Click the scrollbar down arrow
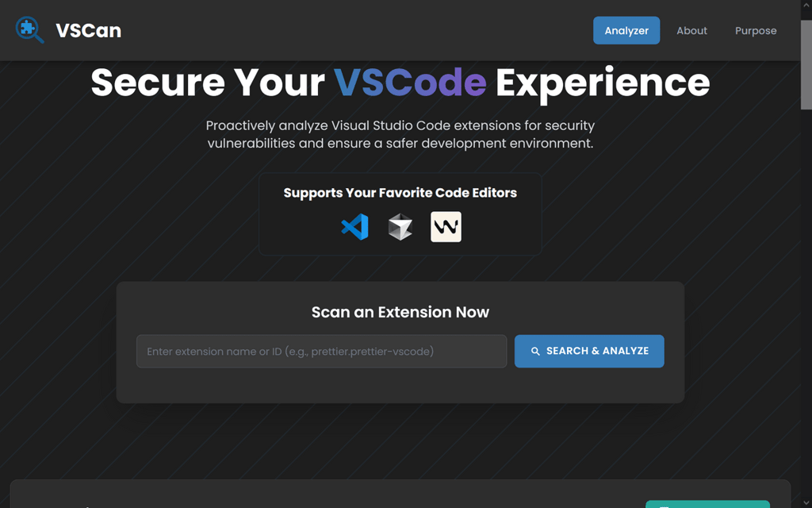This screenshot has width=812, height=508. pyautogui.click(x=806, y=502)
